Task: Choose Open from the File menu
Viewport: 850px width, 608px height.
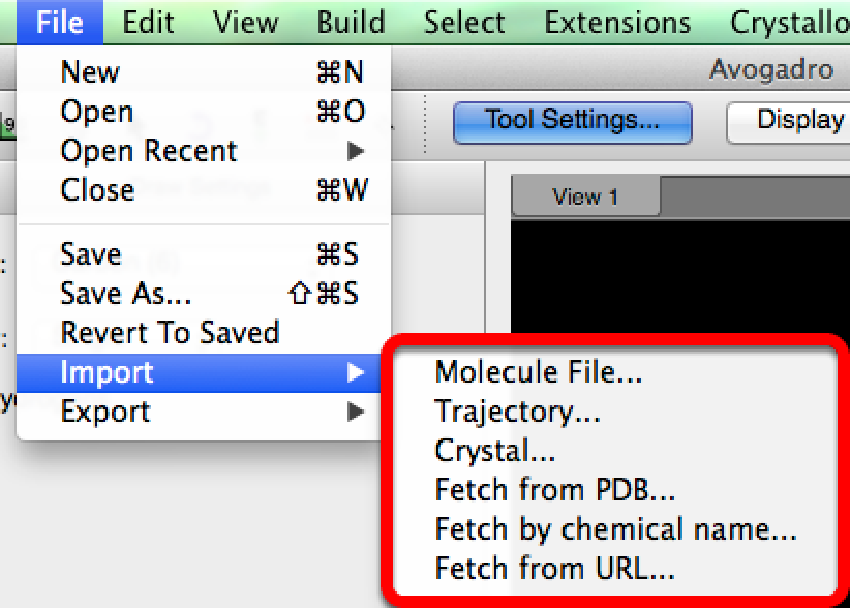Action: (x=96, y=112)
